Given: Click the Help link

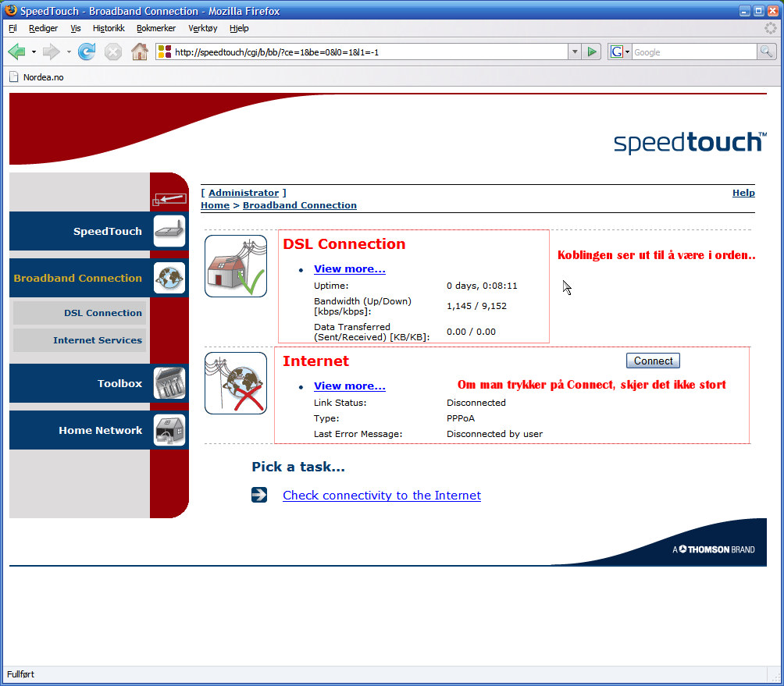Looking at the screenshot, I should (x=743, y=193).
